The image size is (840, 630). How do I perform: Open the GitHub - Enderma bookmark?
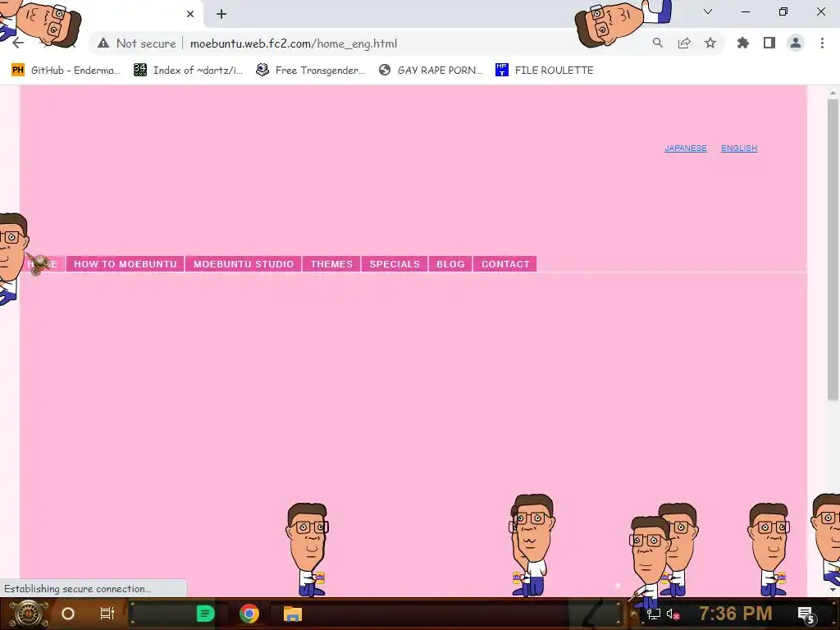(66, 71)
